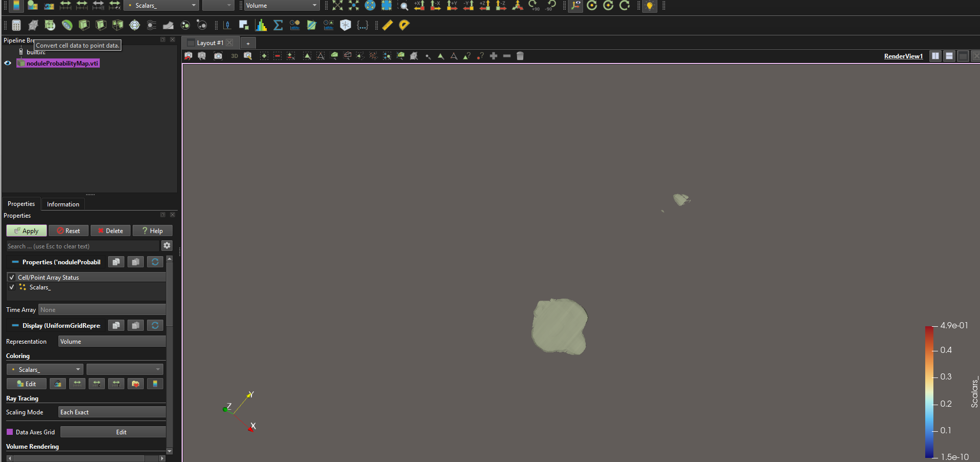Click the Apply button
Image resolution: width=980 pixels, height=462 pixels.
(27, 231)
